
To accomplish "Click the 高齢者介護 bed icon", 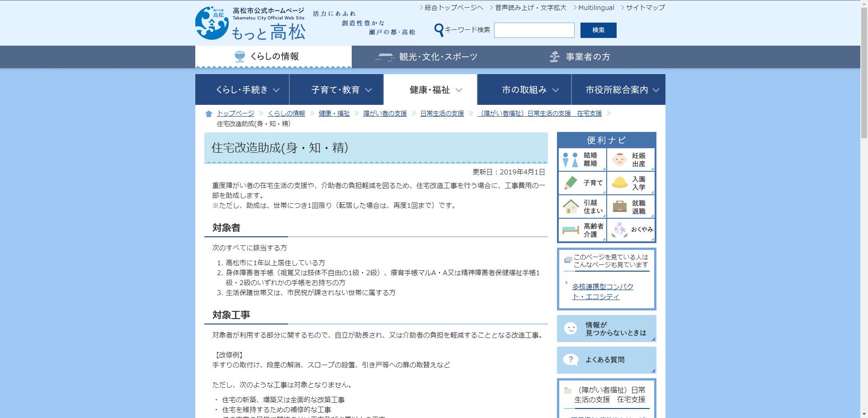I will pos(569,230).
